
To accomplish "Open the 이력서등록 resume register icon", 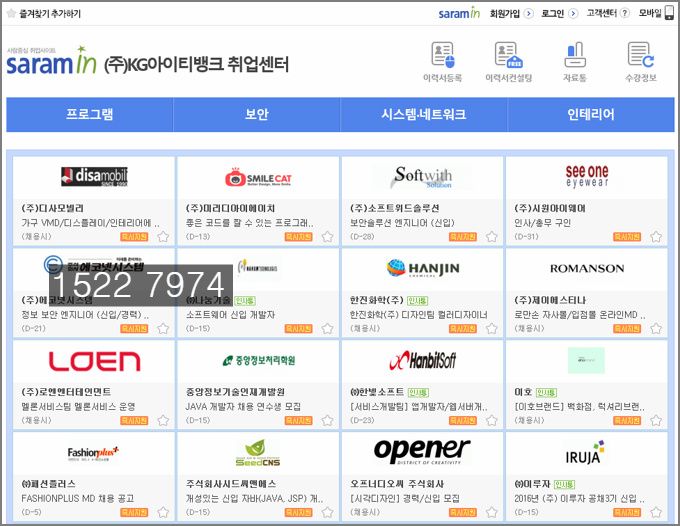I will [443, 56].
